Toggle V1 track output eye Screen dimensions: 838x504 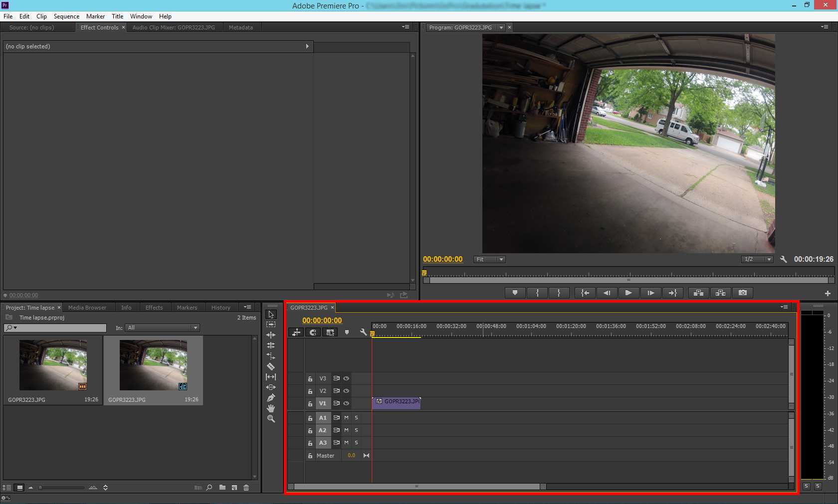click(346, 403)
